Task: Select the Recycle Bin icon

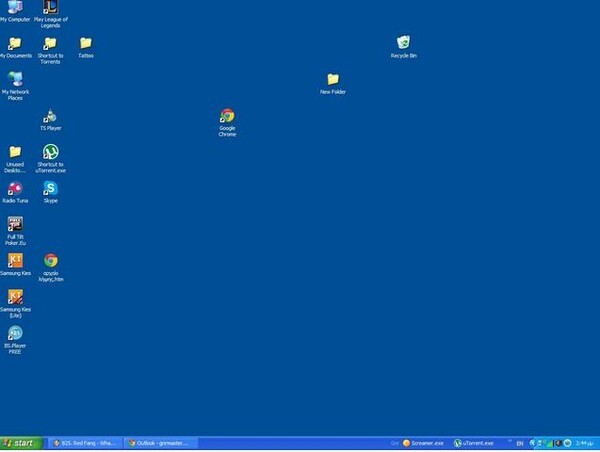Action: (x=403, y=43)
